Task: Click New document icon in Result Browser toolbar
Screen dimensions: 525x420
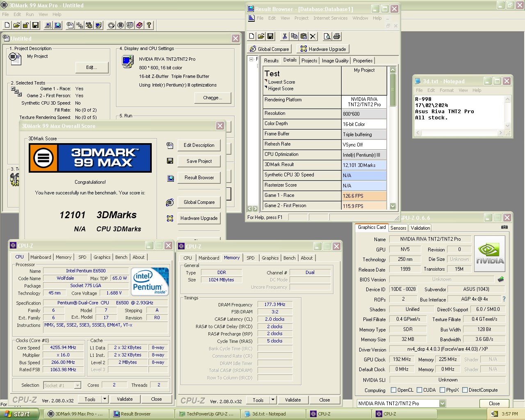Action: [x=252, y=36]
